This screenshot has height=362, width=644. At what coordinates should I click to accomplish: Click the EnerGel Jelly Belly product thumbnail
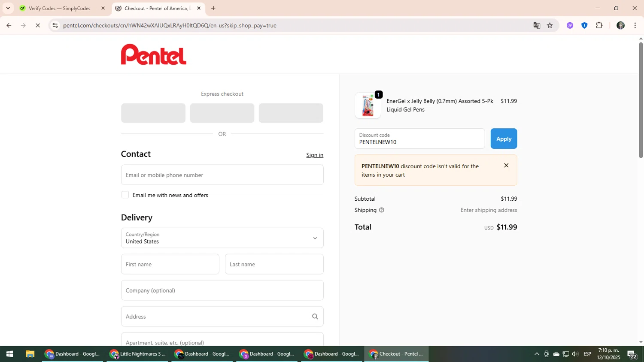[x=368, y=105]
